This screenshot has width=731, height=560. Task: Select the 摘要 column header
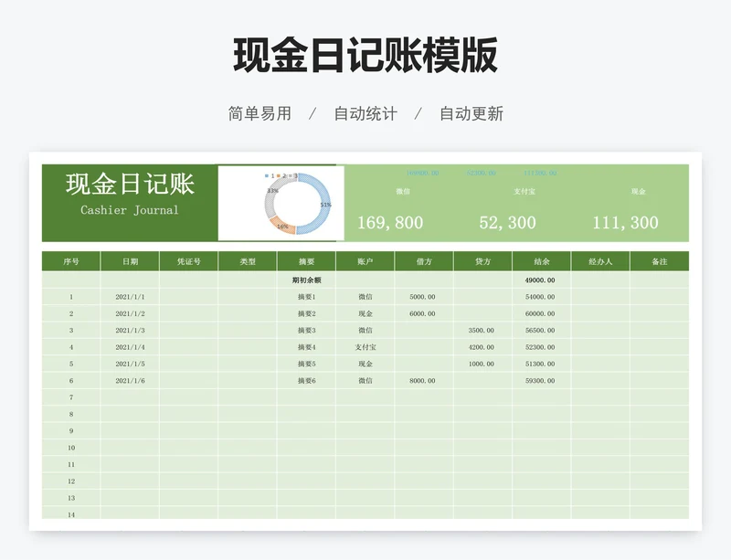coord(306,261)
